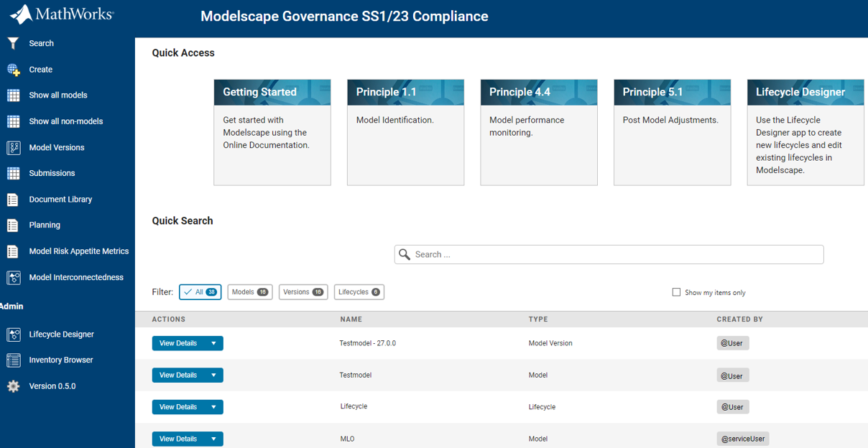Expand View Details options for the Lifecycle row

(213, 406)
